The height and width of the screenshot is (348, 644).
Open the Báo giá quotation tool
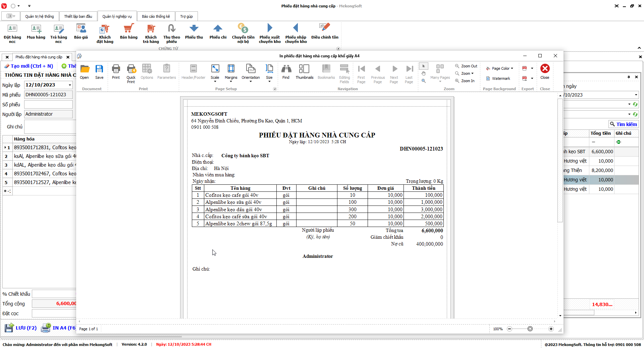[x=81, y=32]
